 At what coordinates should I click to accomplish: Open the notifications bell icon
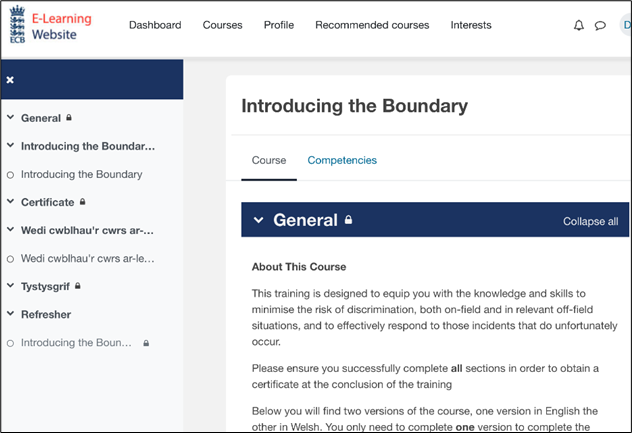[x=578, y=26]
